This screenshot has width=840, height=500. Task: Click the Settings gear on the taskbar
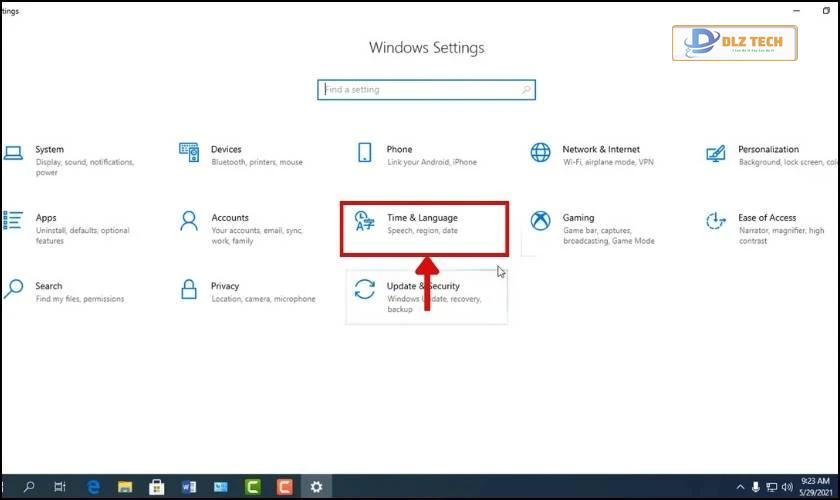(317, 487)
